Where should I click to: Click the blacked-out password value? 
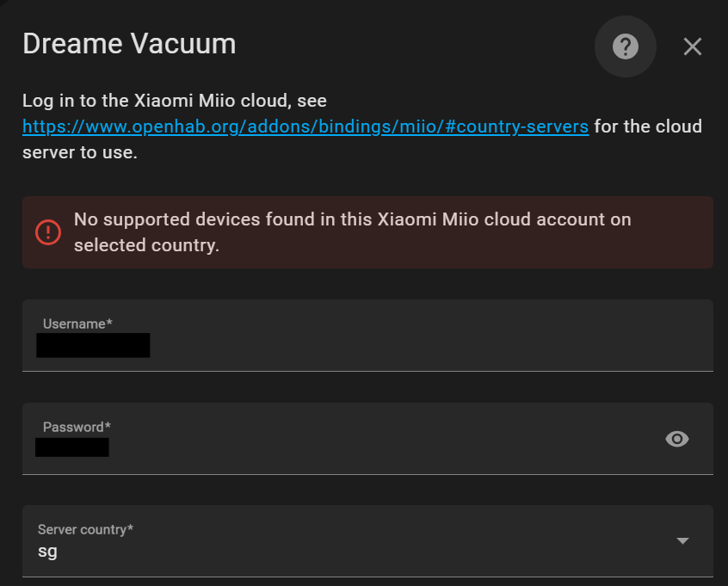(x=72, y=447)
